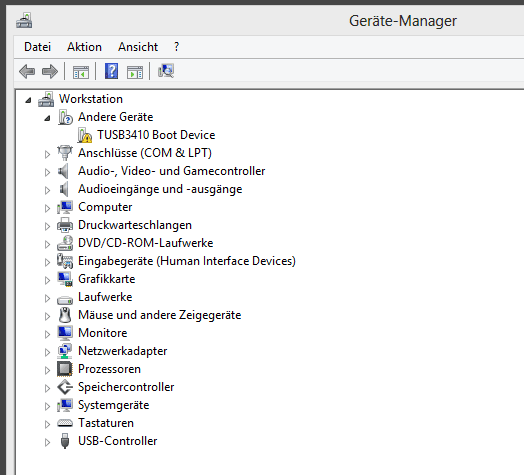Open the Aktion menu
524x475 pixels.
click(x=85, y=47)
